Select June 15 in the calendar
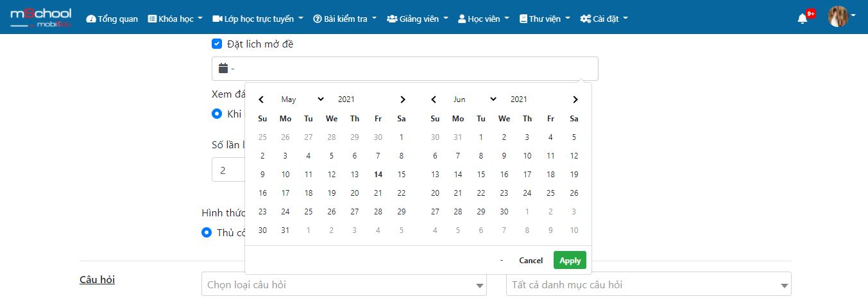The height and width of the screenshot is (303, 868). [481, 174]
